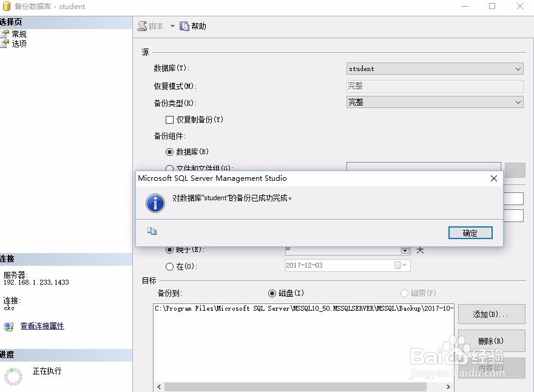
Task: Click 删除(R) button
Action: point(492,340)
